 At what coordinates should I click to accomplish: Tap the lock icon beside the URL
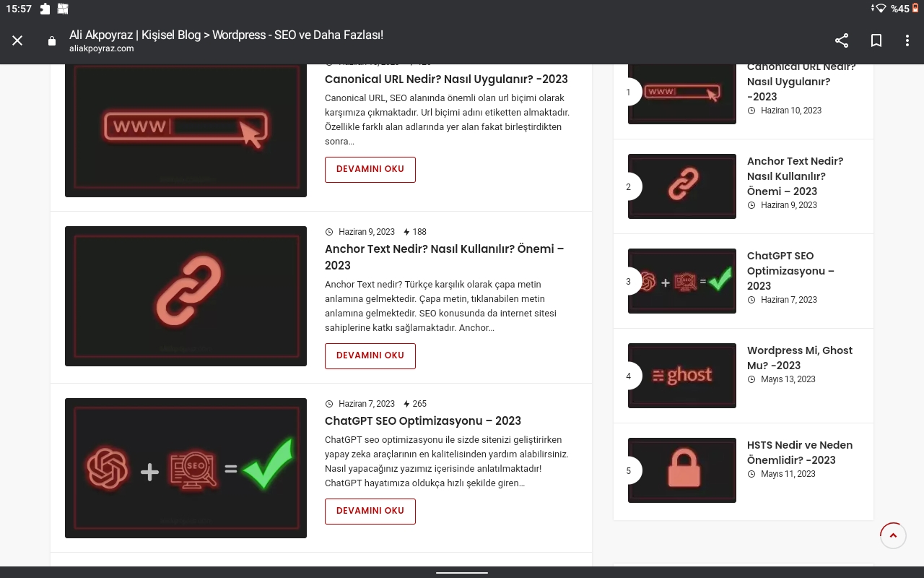[x=52, y=41]
